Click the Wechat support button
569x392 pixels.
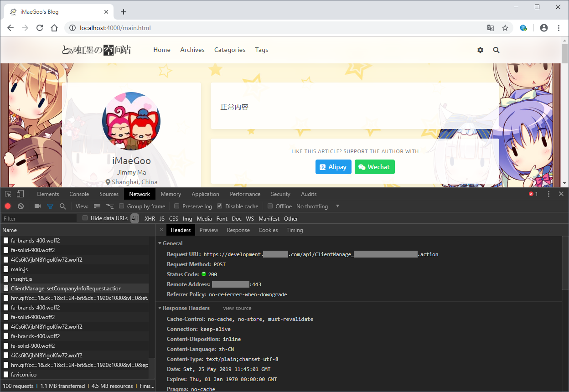tap(374, 167)
